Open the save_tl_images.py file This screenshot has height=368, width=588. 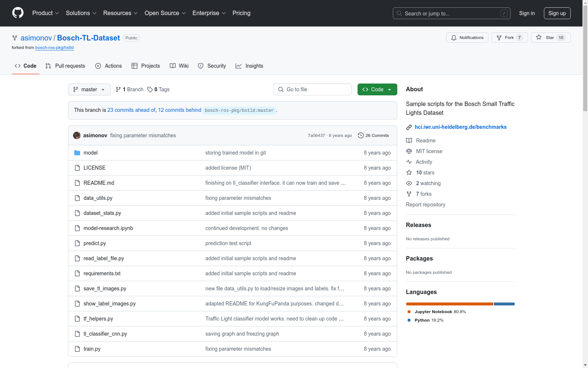click(105, 289)
